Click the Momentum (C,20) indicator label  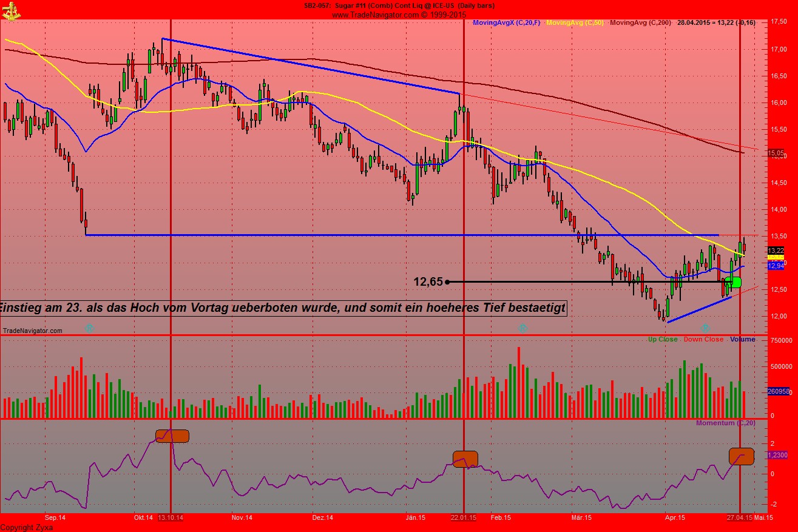pyautogui.click(x=725, y=423)
